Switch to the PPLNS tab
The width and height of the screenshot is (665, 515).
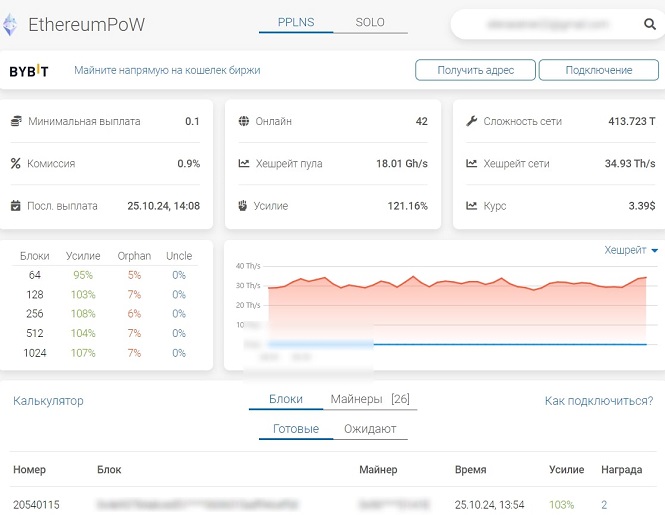pyautogui.click(x=296, y=22)
